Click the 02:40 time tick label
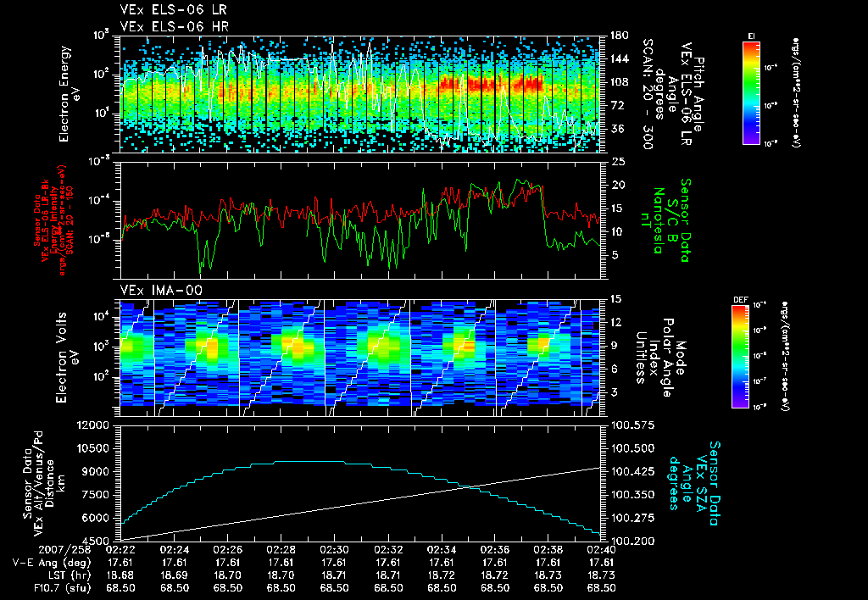 pyautogui.click(x=601, y=550)
